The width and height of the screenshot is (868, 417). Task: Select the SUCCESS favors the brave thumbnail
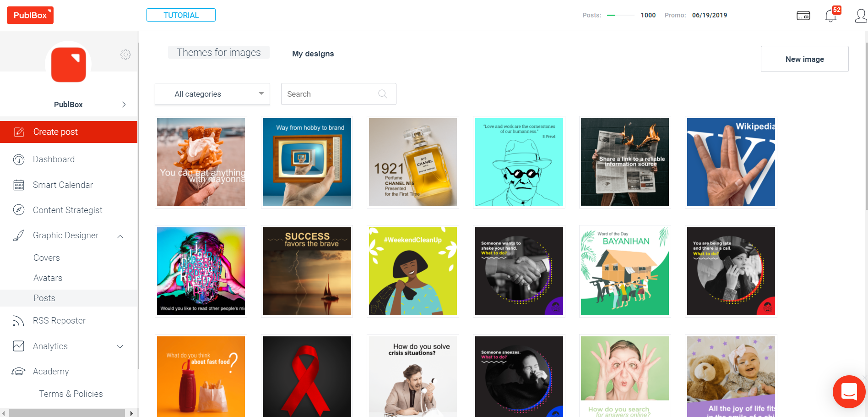coord(307,271)
